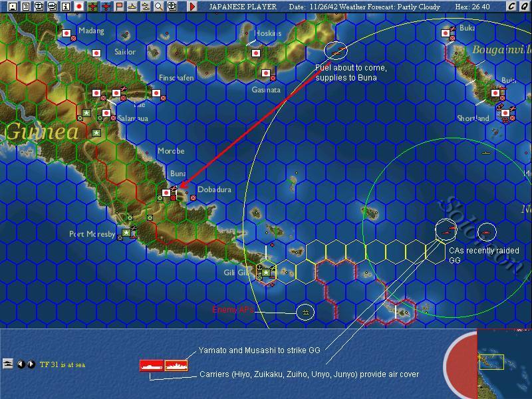532x399 pixels.
Task: Open the report list icon
Action: pos(25,6)
